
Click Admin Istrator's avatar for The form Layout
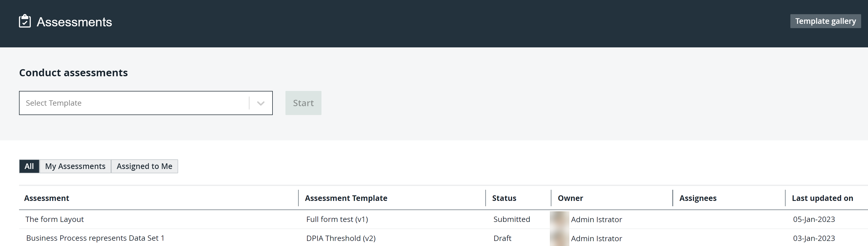559,219
